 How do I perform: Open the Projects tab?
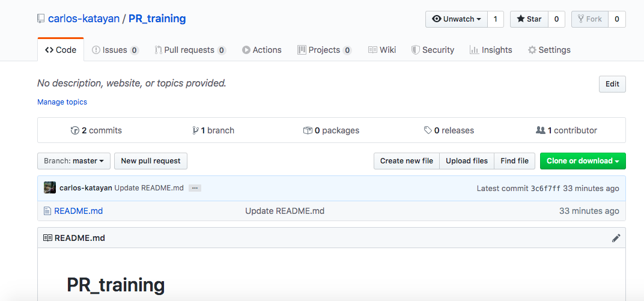pyautogui.click(x=324, y=50)
